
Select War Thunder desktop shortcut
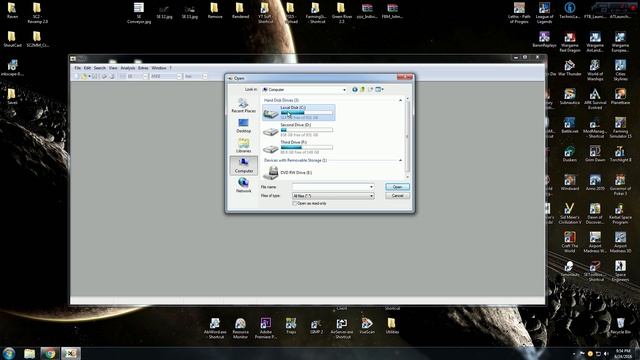pos(569,69)
